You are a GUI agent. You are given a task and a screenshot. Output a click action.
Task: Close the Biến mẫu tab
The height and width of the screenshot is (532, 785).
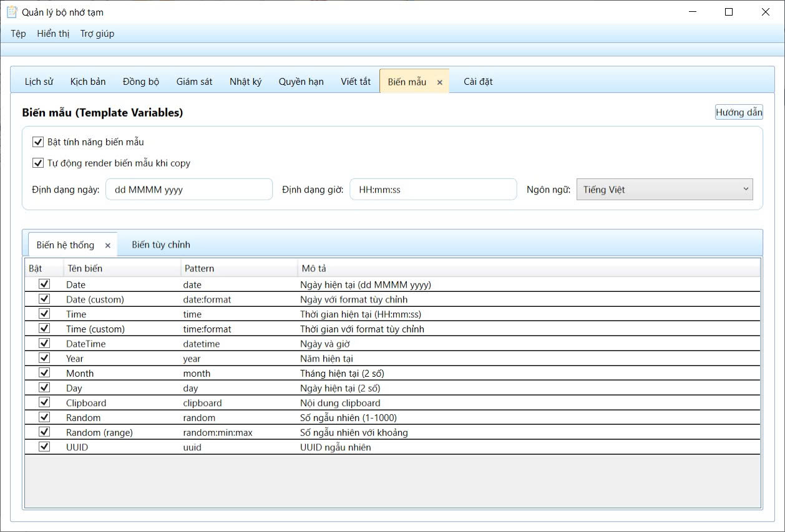coord(439,82)
